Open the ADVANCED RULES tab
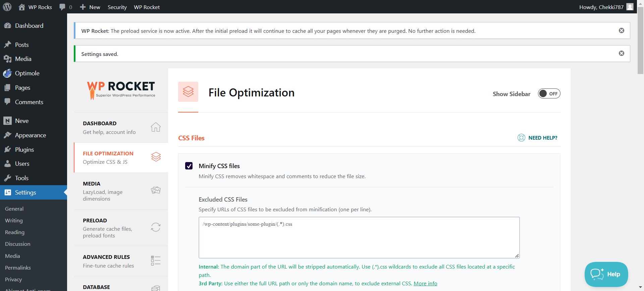 [x=121, y=261]
